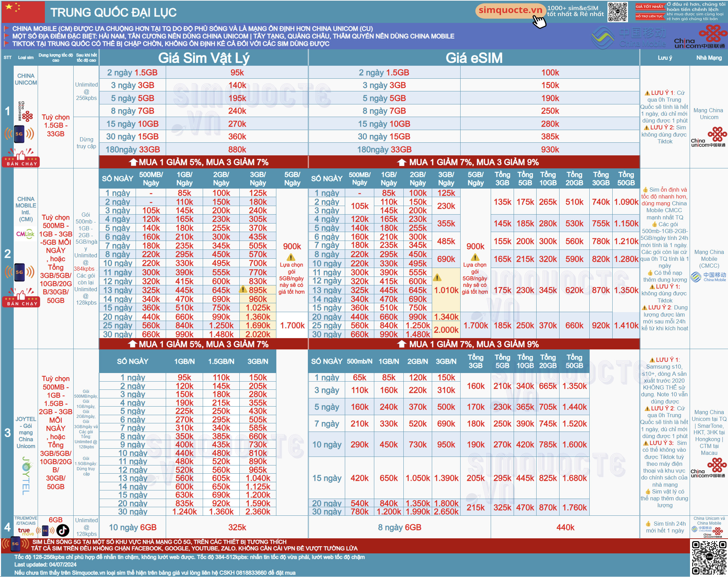Click the Giá eSIM heading
This screenshot has height=577, width=728.
[x=474, y=58]
